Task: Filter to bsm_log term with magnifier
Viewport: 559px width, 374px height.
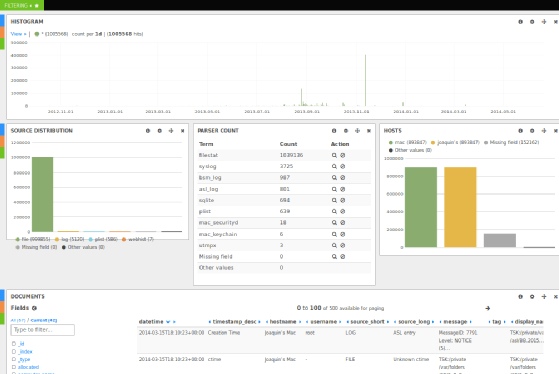Action: click(x=334, y=178)
